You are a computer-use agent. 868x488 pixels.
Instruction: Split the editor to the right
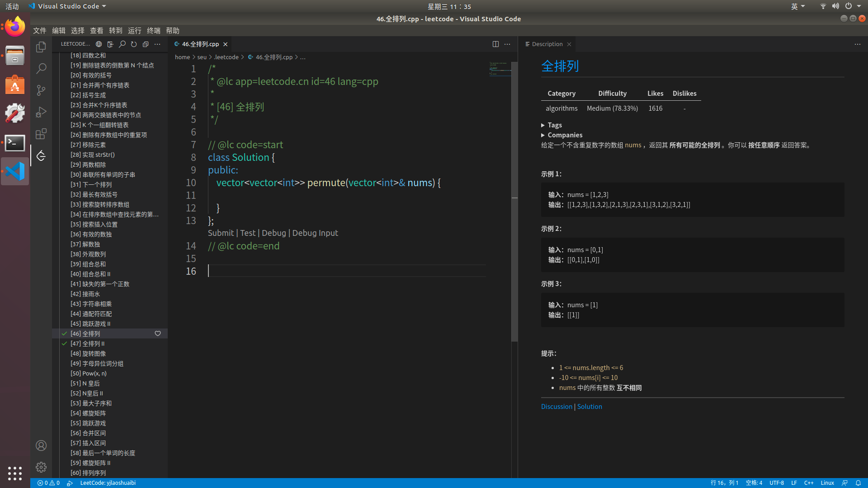coord(495,44)
